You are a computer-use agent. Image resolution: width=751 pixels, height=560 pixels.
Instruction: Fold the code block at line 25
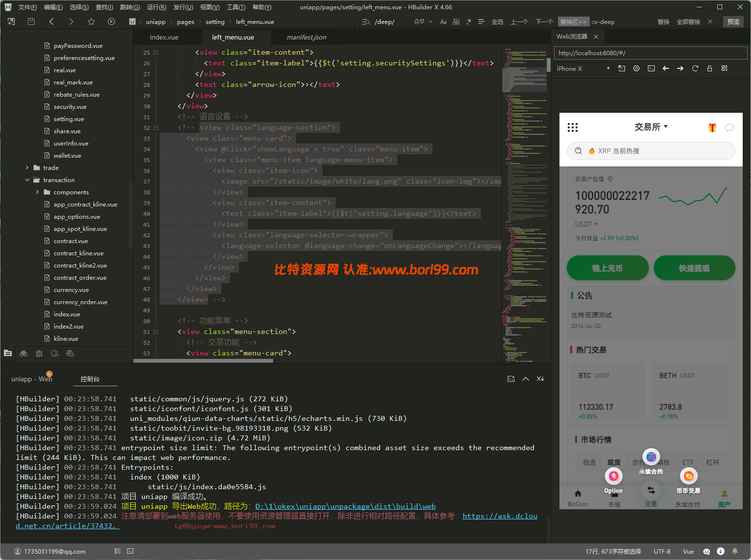click(x=156, y=52)
